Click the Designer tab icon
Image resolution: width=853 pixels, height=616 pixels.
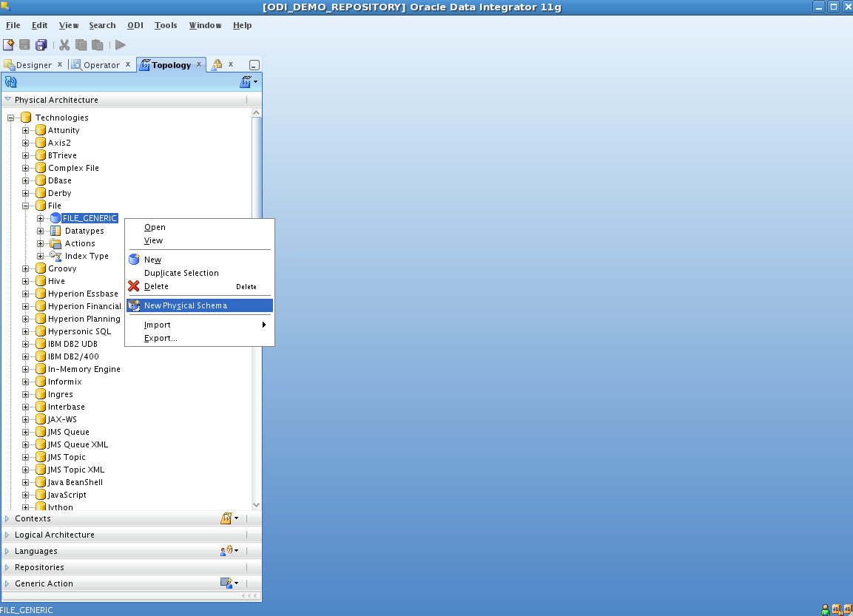click(x=10, y=64)
